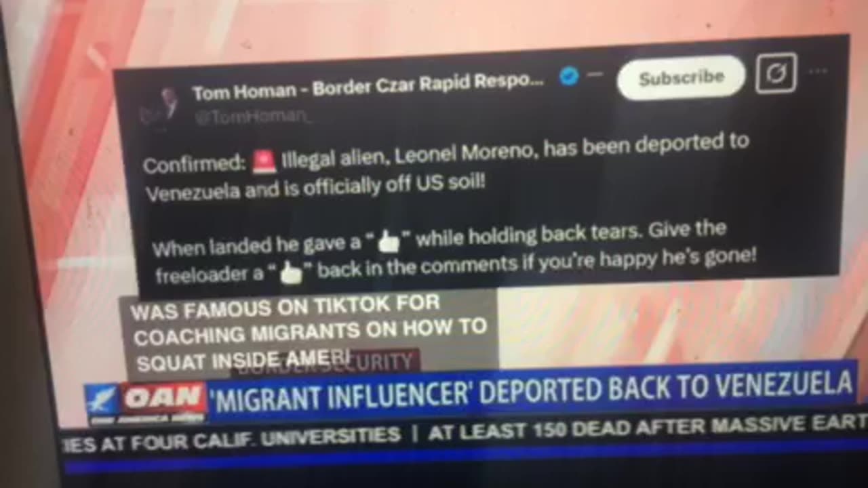The width and height of the screenshot is (868, 488).
Task: Select the 'MIGRANT INFLUENCER' DEPORTED headline banner
Action: [x=532, y=389]
